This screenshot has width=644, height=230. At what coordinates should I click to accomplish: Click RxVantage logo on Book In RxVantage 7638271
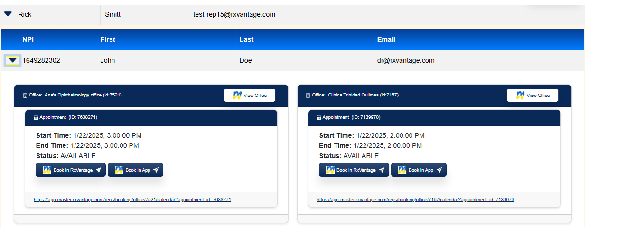(47, 170)
